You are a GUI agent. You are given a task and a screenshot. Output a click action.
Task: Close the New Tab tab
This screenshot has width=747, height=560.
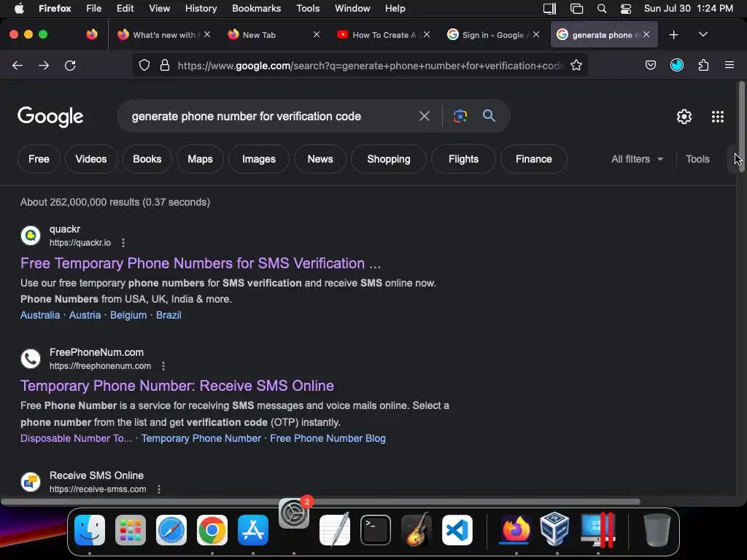click(x=317, y=34)
